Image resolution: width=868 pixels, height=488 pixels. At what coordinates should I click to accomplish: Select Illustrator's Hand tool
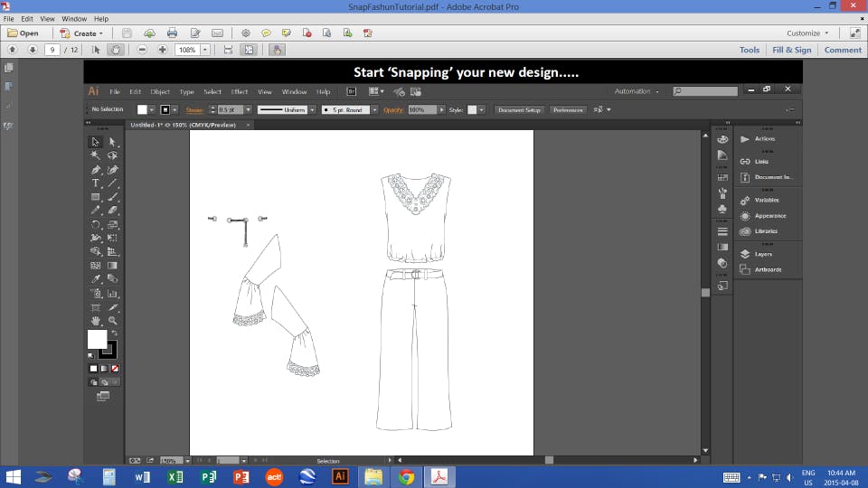95,320
